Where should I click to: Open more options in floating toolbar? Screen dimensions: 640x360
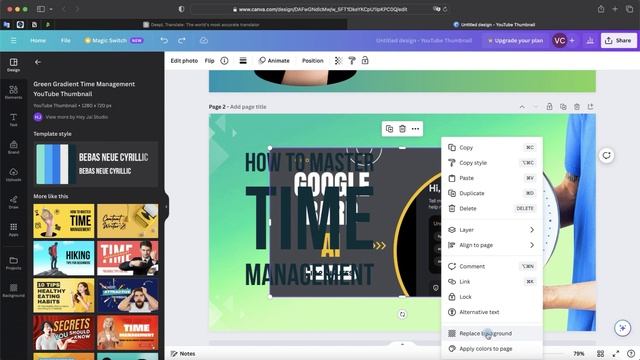[x=415, y=129]
